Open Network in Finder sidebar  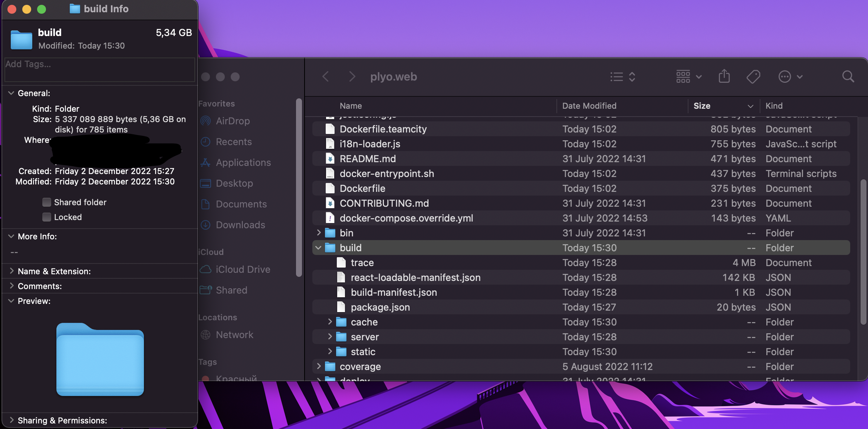(x=227, y=335)
